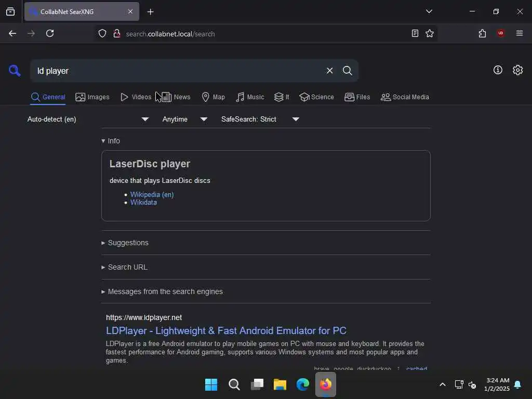This screenshot has width=532, height=399.
Task: Collapse the Info section
Action: tap(111, 141)
